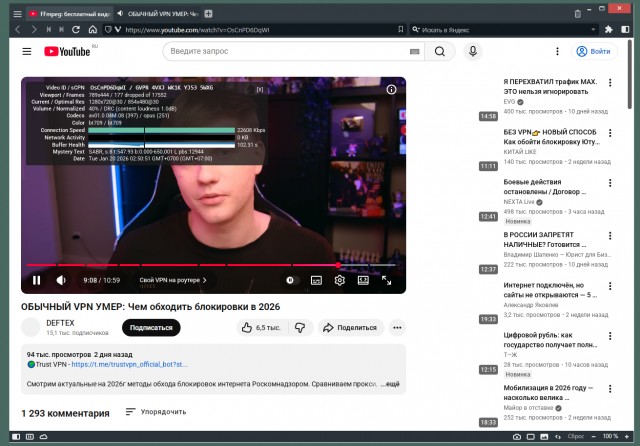Open the DEFTEX channel avatar

[x=31, y=327]
